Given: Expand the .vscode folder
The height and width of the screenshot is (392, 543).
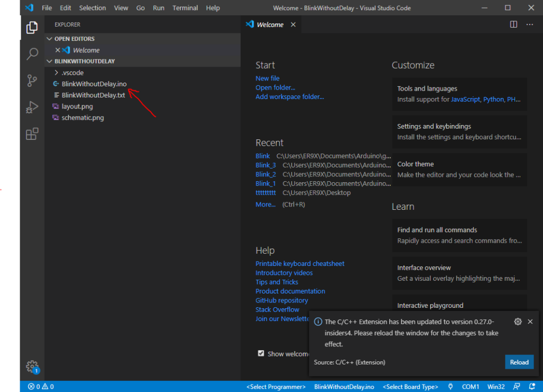Looking at the screenshot, I should point(56,73).
